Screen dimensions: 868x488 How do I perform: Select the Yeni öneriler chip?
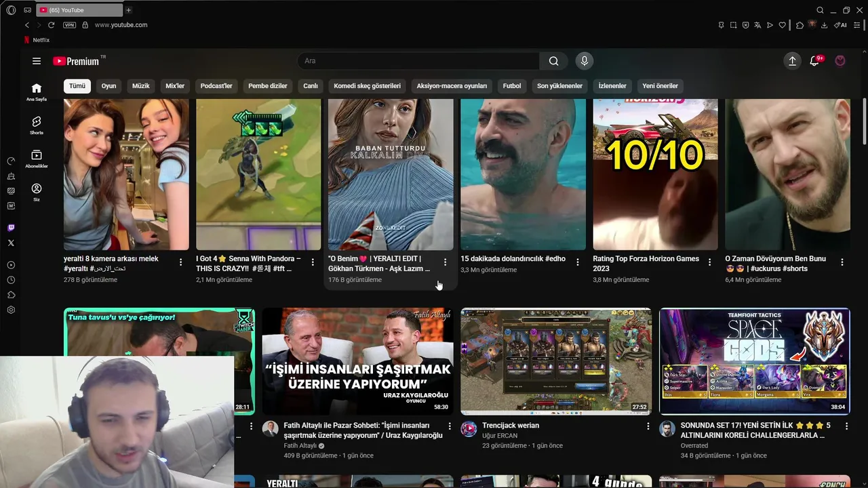pos(660,86)
